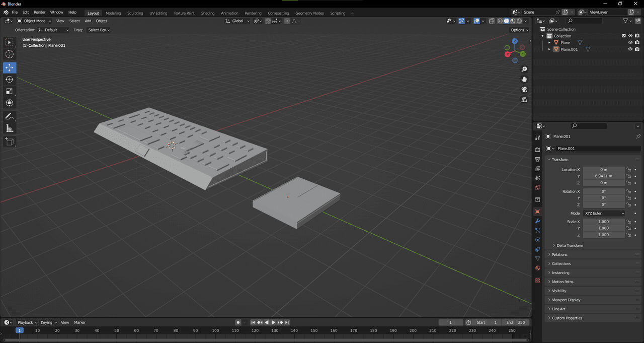Select the Move tool in toolbar

(x=10, y=67)
